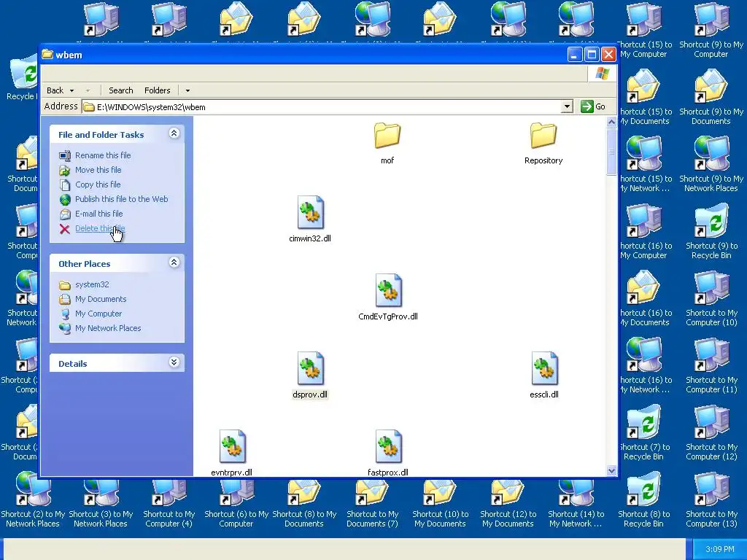747x560 pixels.
Task: Select the esscli.dll file icon
Action: [544, 368]
